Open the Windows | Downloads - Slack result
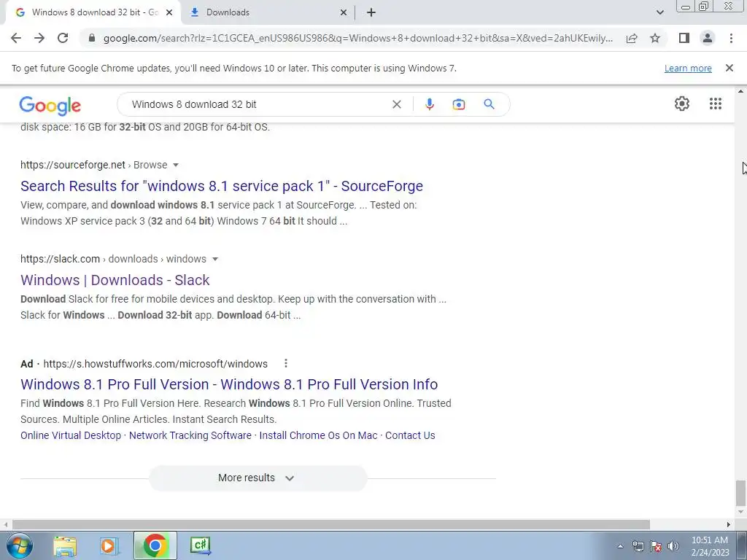Image resolution: width=747 pixels, height=560 pixels. coord(115,280)
